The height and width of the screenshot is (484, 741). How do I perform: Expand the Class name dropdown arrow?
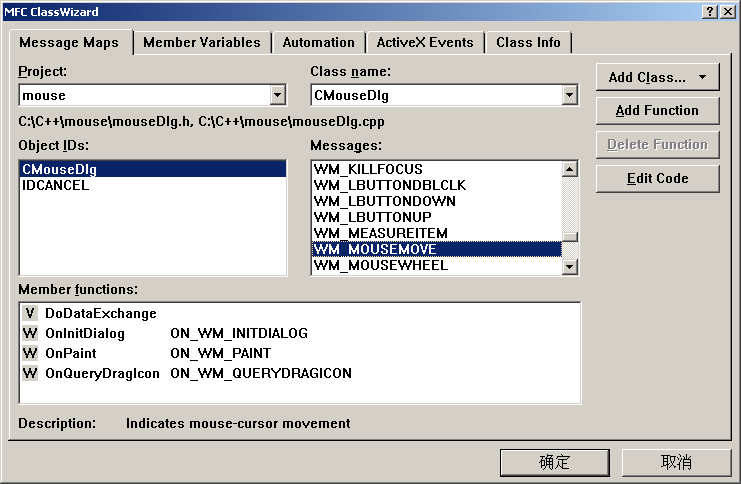[569, 95]
